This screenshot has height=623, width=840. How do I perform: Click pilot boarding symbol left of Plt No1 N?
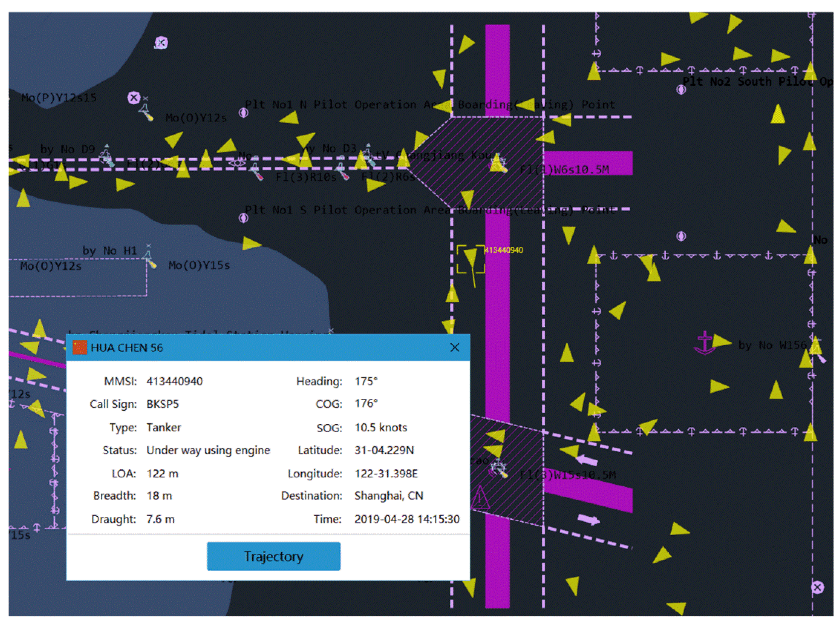[x=243, y=112]
